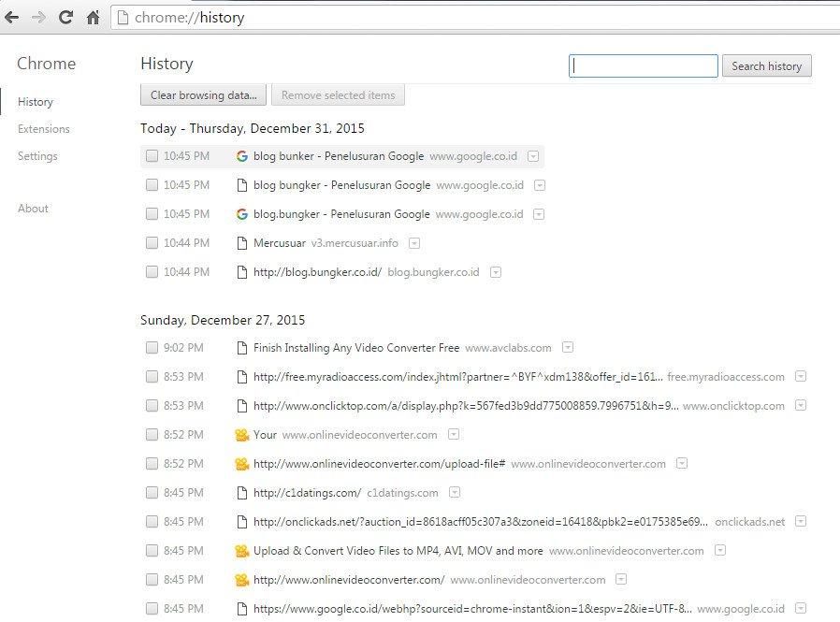
Task: Click the page icon in address bar
Action: 123,18
